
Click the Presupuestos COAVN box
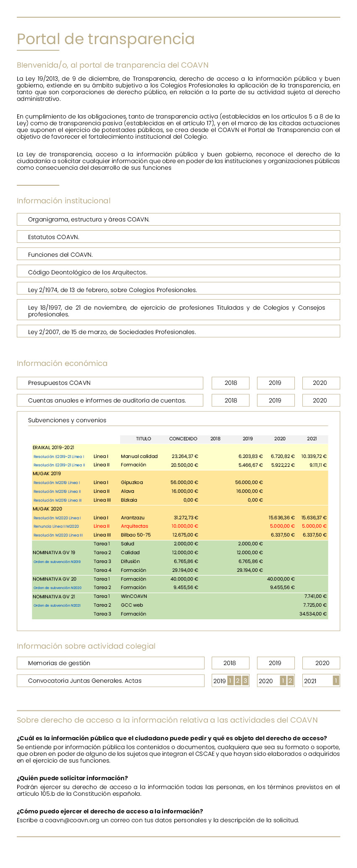click(110, 383)
